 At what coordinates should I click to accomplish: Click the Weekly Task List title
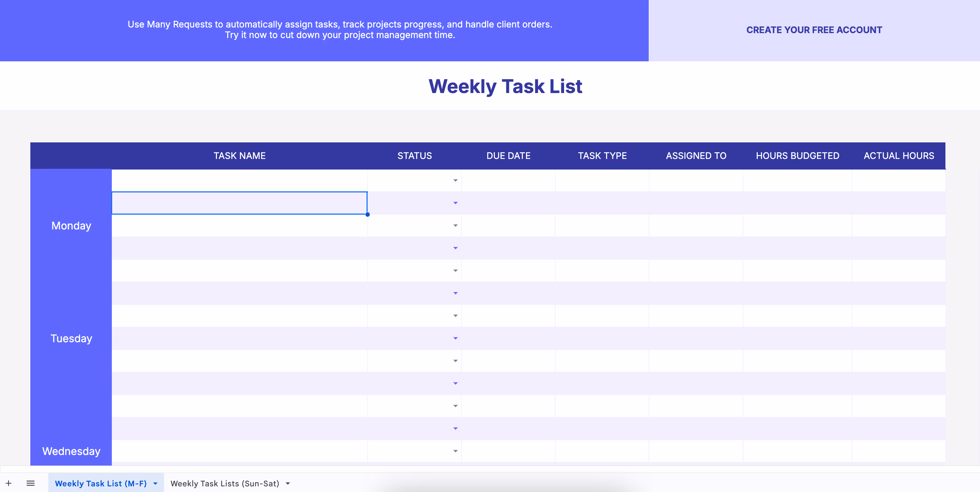pyautogui.click(x=505, y=86)
